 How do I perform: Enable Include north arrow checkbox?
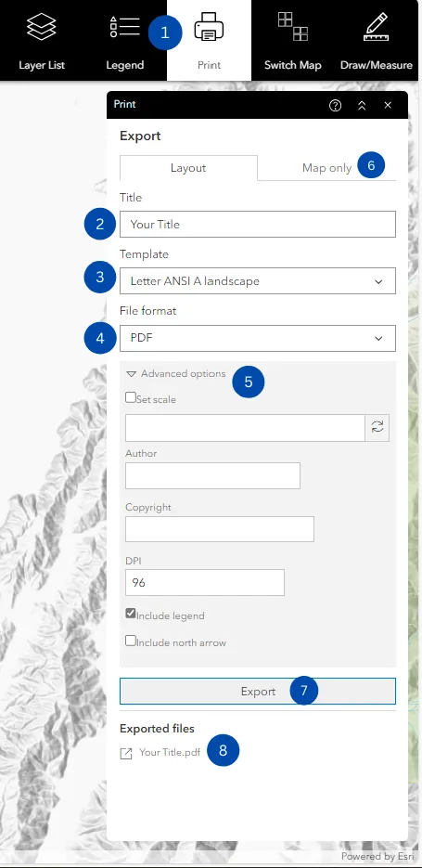click(x=131, y=641)
